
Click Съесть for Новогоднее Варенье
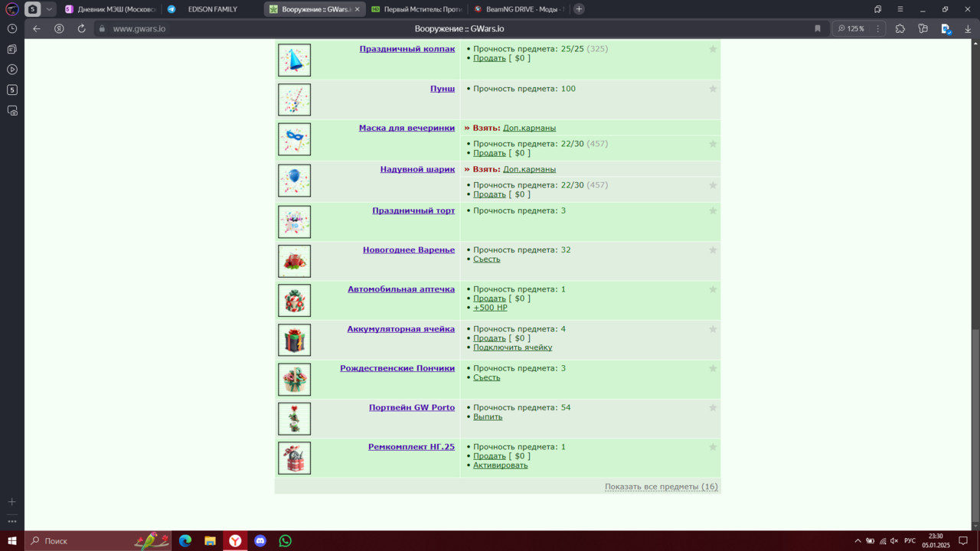pyautogui.click(x=486, y=259)
